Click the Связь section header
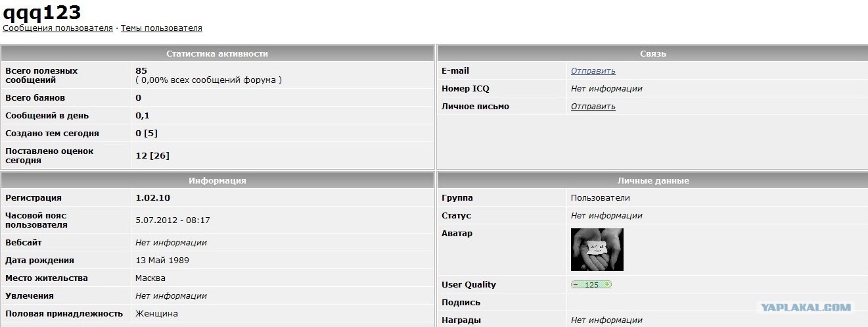Viewport: 868px width, 327px height. [652, 53]
